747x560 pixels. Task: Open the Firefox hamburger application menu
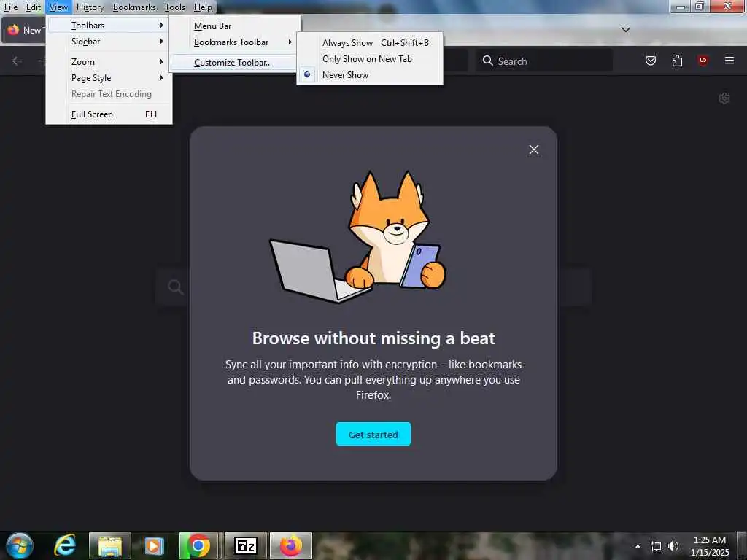(x=729, y=61)
